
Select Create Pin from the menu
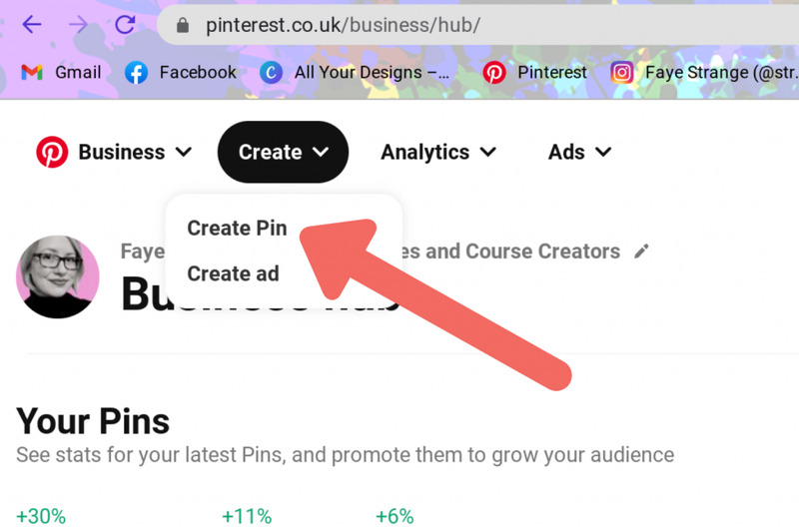pos(237,228)
